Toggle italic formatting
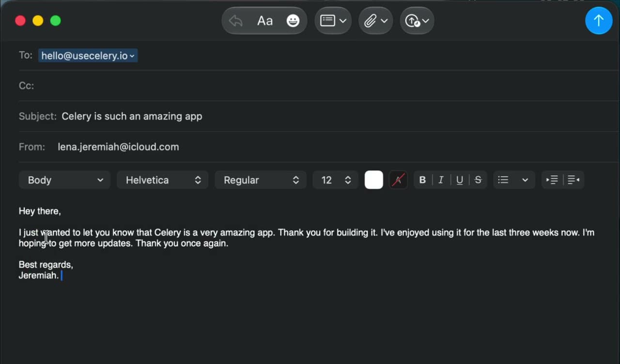 click(x=441, y=180)
